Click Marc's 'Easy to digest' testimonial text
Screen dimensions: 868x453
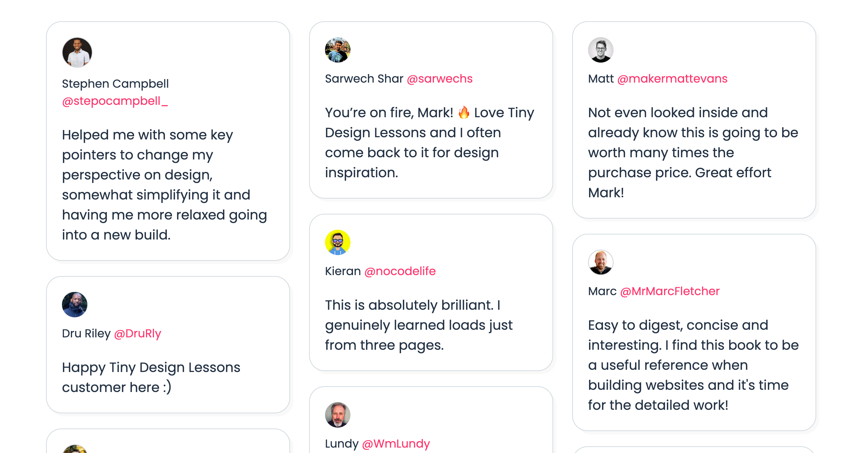693,365
